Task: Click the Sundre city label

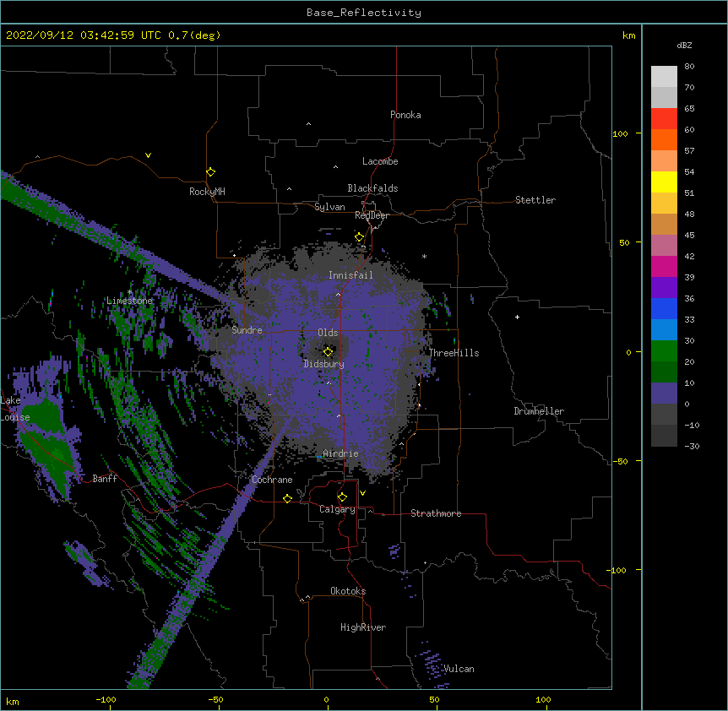Action: pyautogui.click(x=247, y=330)
